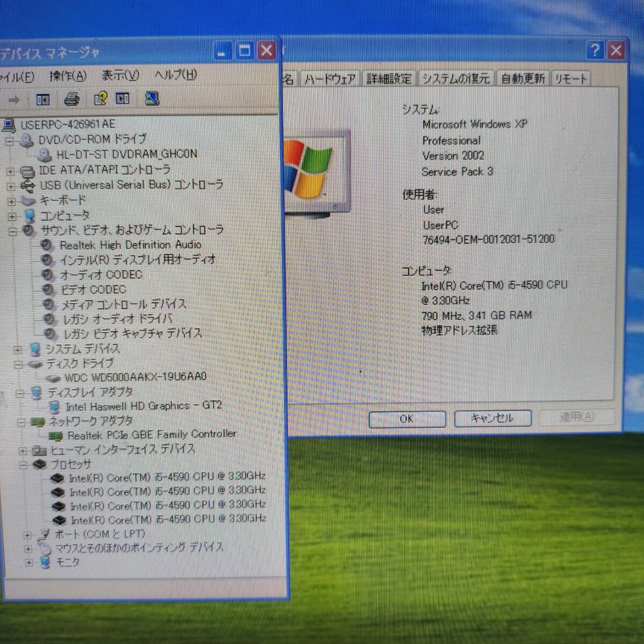Expand the キーボード node
This screenshot has height=644, width=644.
pyautogui.click(x=12, y=201)
